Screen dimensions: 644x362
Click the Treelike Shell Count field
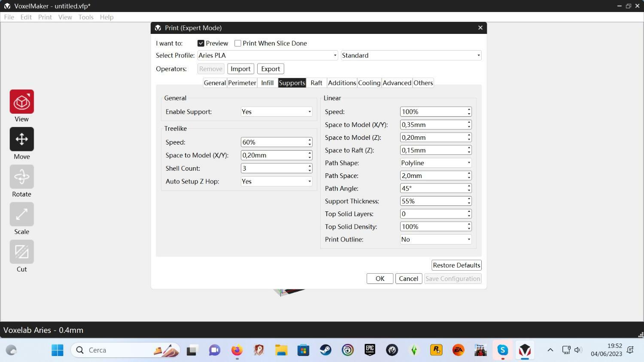273,168
